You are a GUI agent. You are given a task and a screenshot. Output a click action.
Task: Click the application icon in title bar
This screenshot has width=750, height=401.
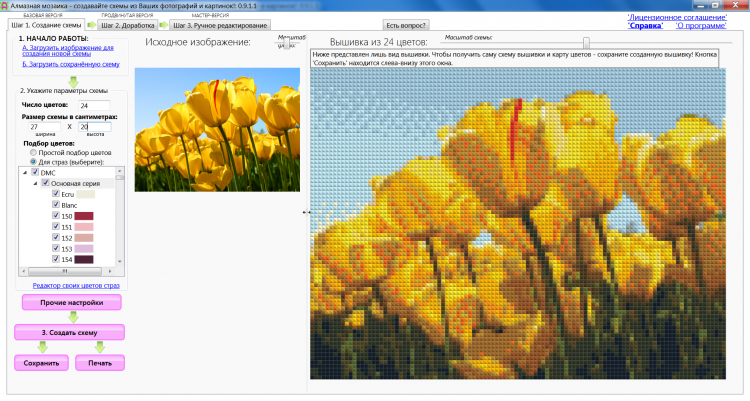point(5,6)
